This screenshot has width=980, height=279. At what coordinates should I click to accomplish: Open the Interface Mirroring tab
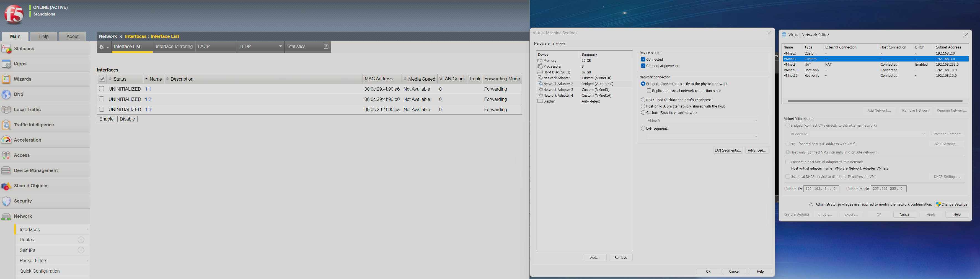[x=174, y=46]
